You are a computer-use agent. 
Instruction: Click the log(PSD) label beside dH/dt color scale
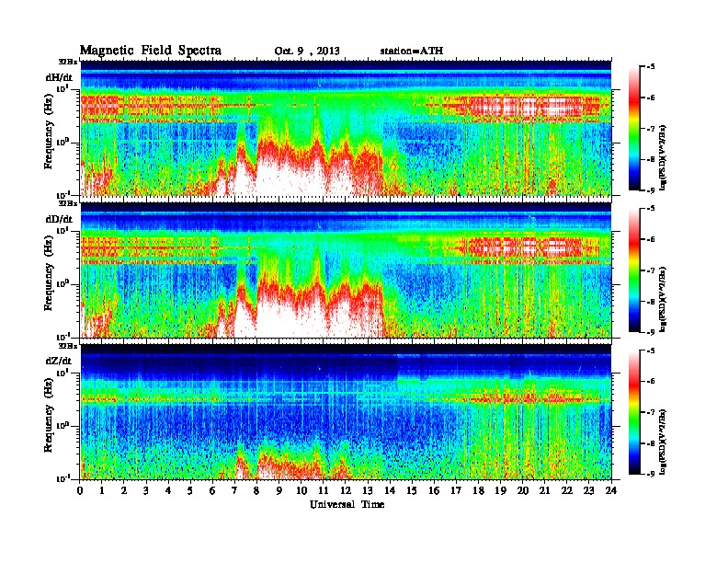pos(663,157)
